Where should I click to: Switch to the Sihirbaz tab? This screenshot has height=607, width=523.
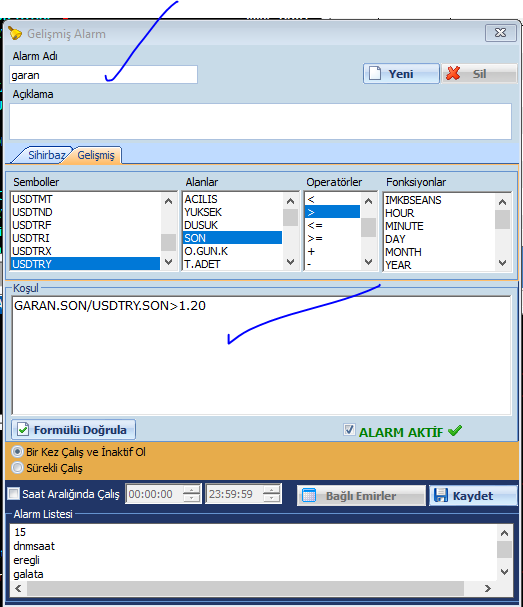[46, 155]
